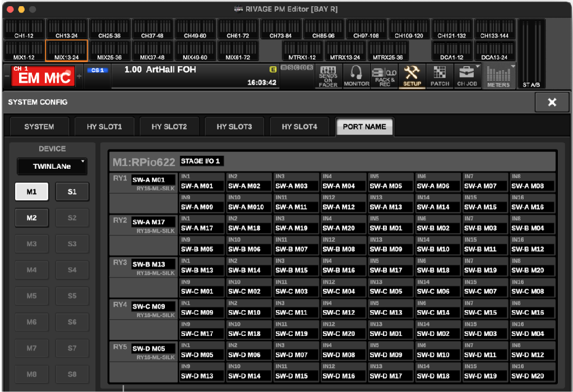The width and height of the screenshot is (573, 392).
Task: Edit RY2 card name SW-A M17
Action: (x=153, y=222)
